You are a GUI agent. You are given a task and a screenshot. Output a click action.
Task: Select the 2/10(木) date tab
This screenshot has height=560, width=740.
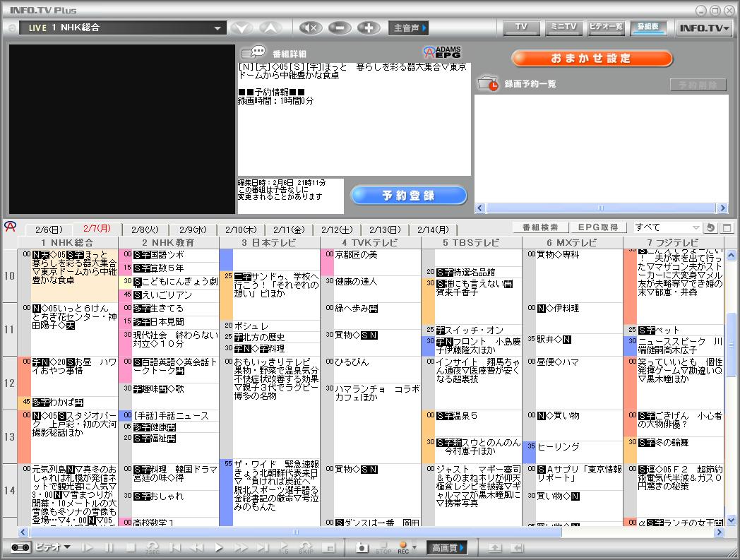(241, 230)
